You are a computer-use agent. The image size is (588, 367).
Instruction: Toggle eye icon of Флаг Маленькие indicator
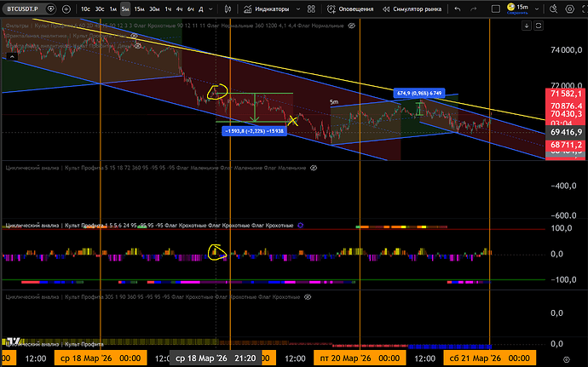tap(313, 168)
